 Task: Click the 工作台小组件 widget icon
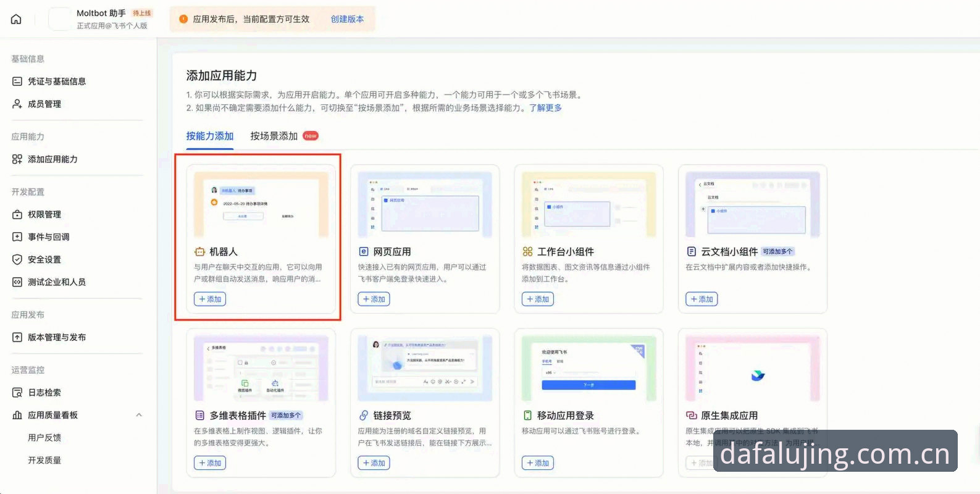(x=527, y=252)
